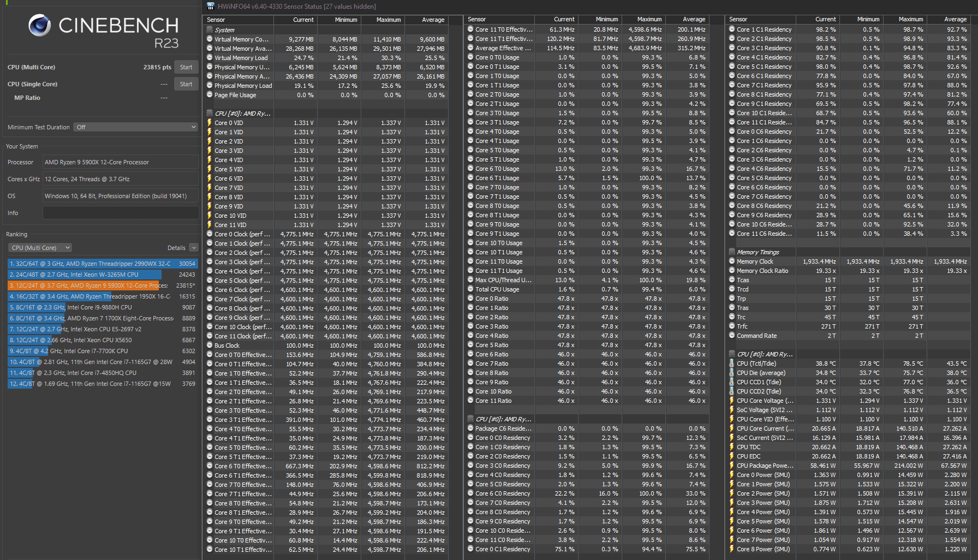Click the Core 0 Ratio sensor icon
This screenshot has height=560, width=978.
click(470, 299)
